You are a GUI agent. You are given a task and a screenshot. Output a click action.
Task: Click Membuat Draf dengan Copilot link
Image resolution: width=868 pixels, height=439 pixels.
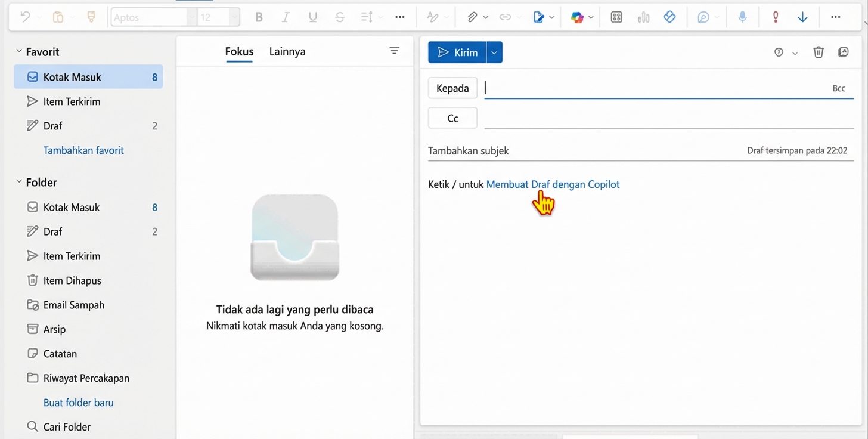(553, 184)
